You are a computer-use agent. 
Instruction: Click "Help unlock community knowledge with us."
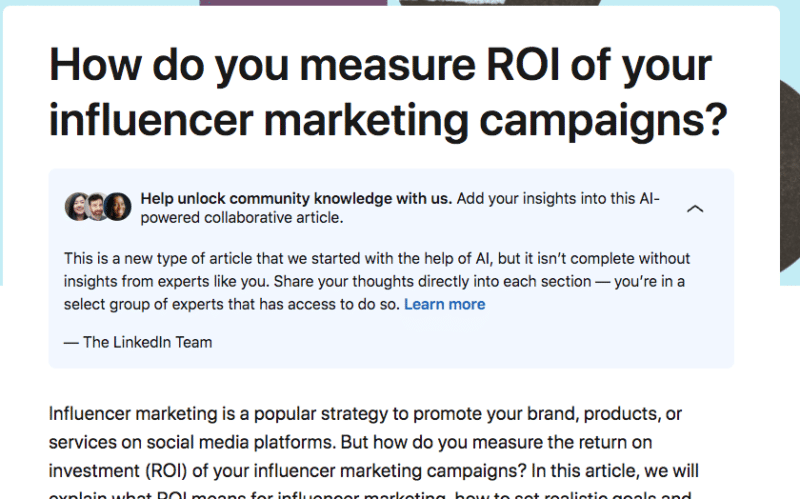click(x=296, y=198)
